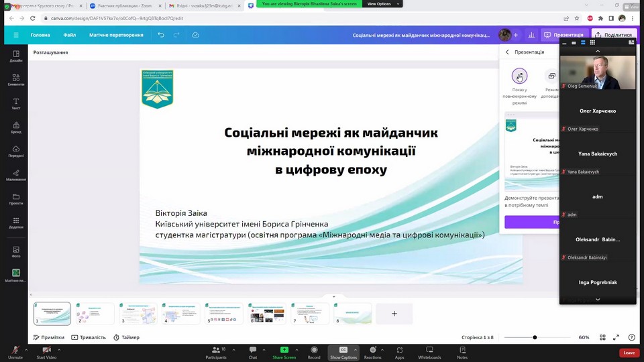Screen dimensions: 644x362
Task: Click the Поділитися share button
Action: click(612, 35)
